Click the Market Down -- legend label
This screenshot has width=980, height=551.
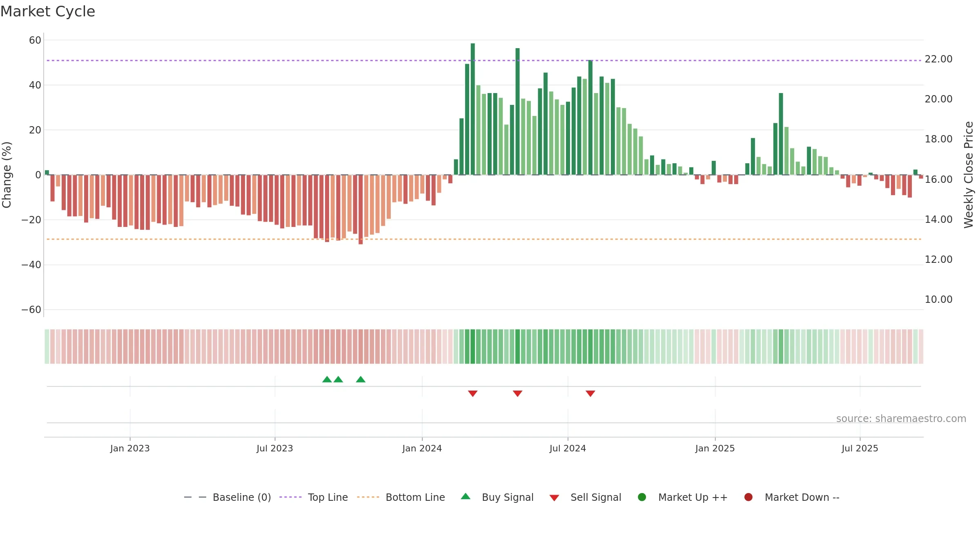802,497
